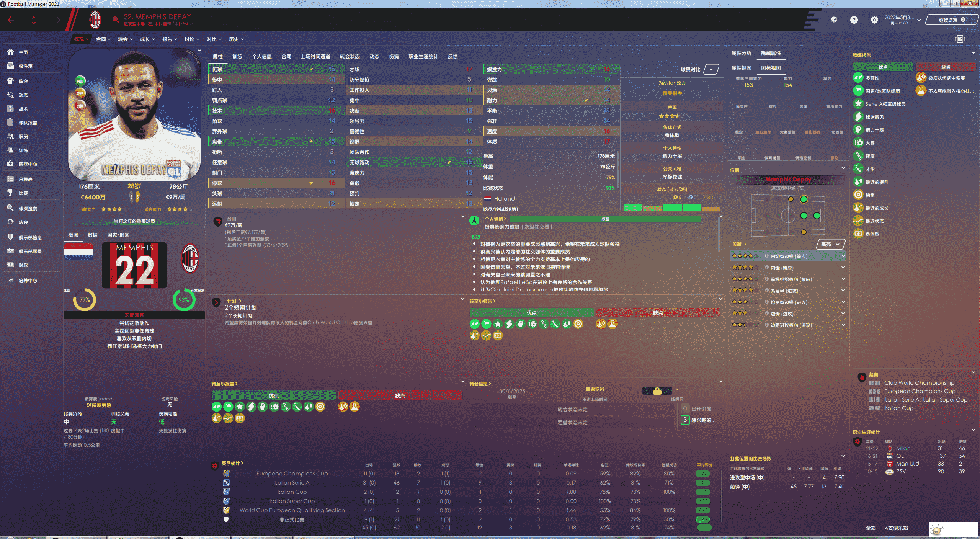Click the 79% 体能 circular gauge
The height and width of the screenshot is (539, 980).
coord(84,300)
